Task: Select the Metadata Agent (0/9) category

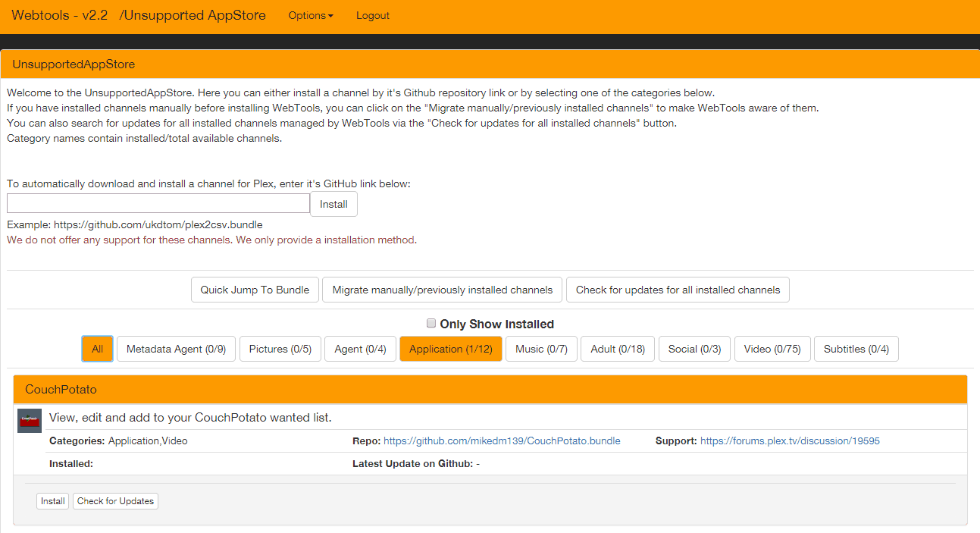Action: tap(176, 349)
